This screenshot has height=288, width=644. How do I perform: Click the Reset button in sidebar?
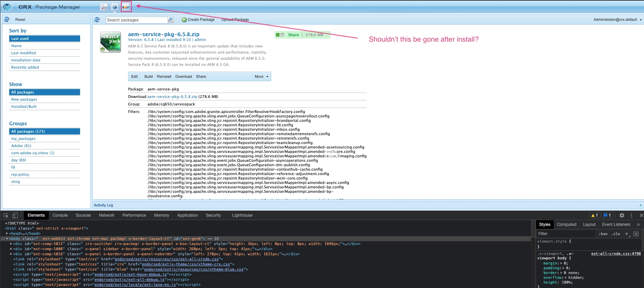tap(20, 19)
